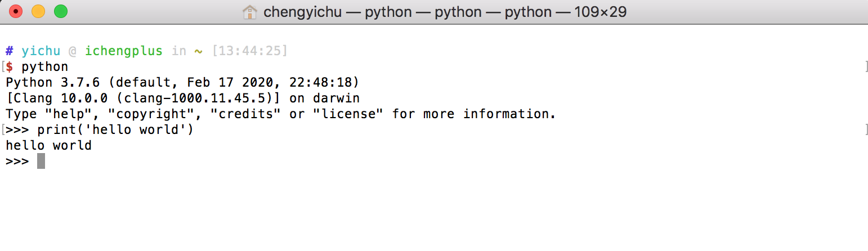
Task: Click the yellow tilde directory symbol
Action: click(x=198, y=51)
